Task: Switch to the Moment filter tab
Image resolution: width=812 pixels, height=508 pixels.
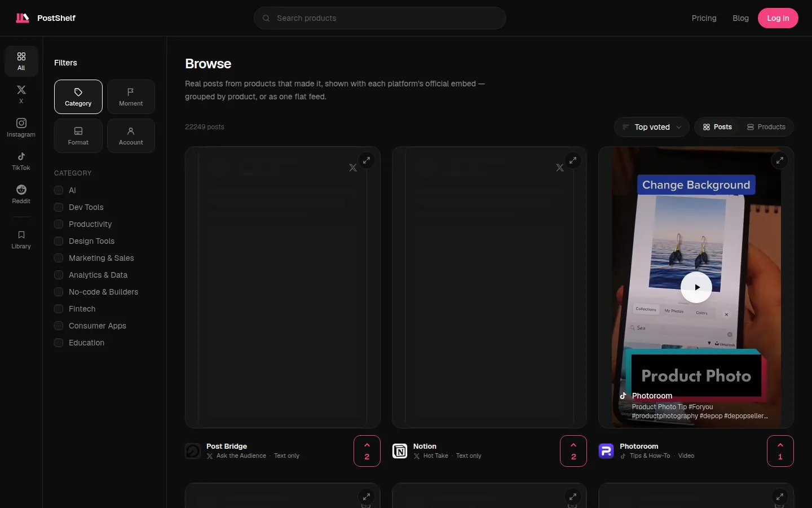Action: [x=131, y=97]
